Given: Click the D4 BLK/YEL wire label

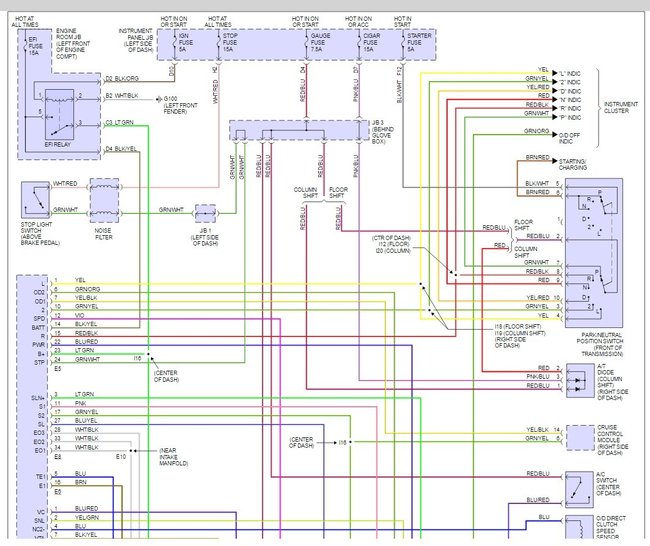Looking at the screenshot, I should point(121,149).
